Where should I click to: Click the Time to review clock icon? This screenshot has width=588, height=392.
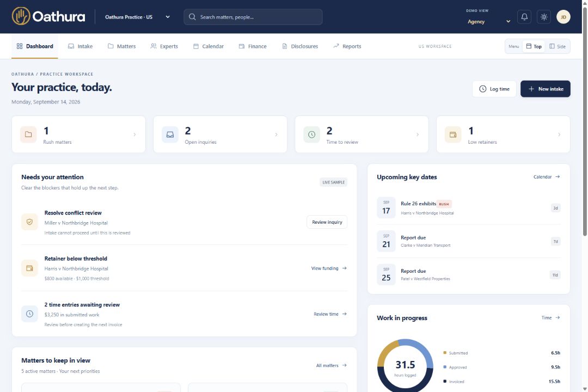point(311,134)
